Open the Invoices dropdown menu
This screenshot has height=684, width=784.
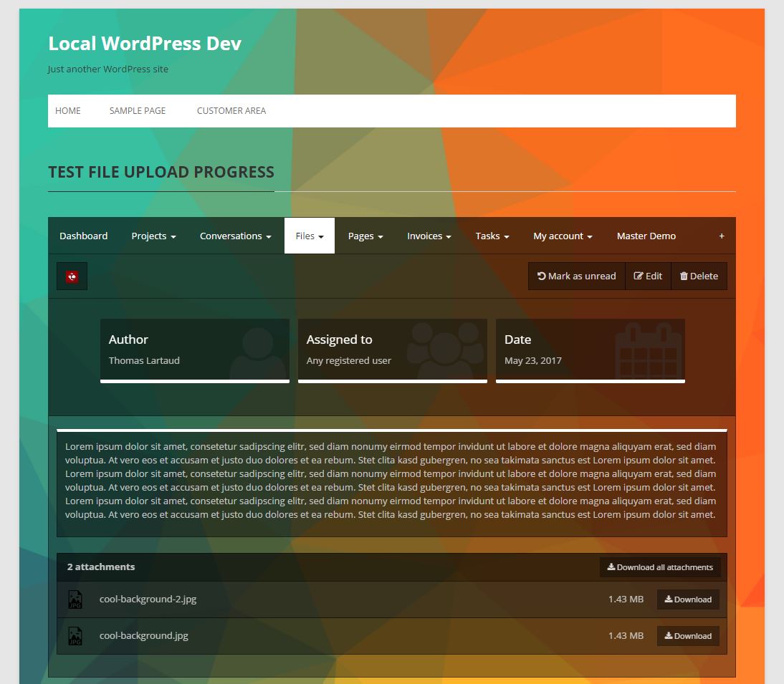(429, 236)
